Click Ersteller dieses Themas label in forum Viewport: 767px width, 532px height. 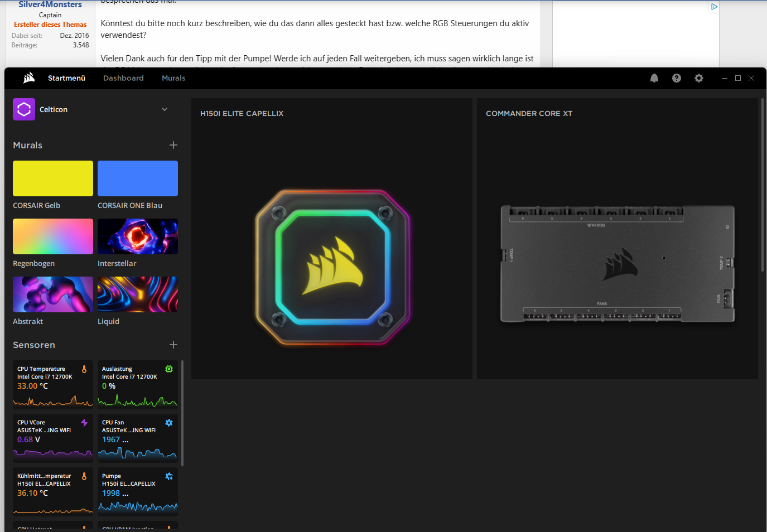tap(50, 25)
